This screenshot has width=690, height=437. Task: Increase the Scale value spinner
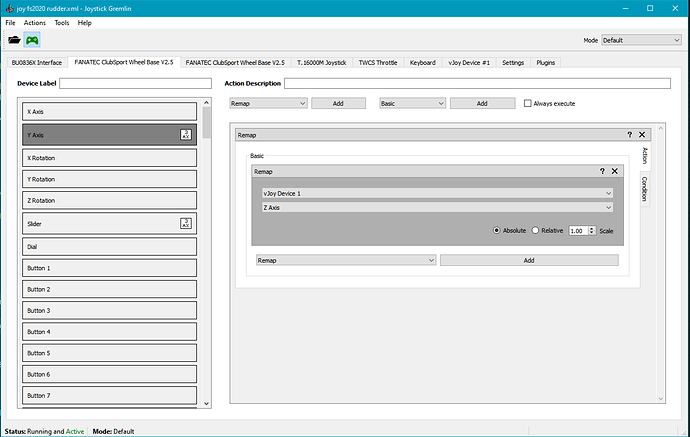coord(593,228)
